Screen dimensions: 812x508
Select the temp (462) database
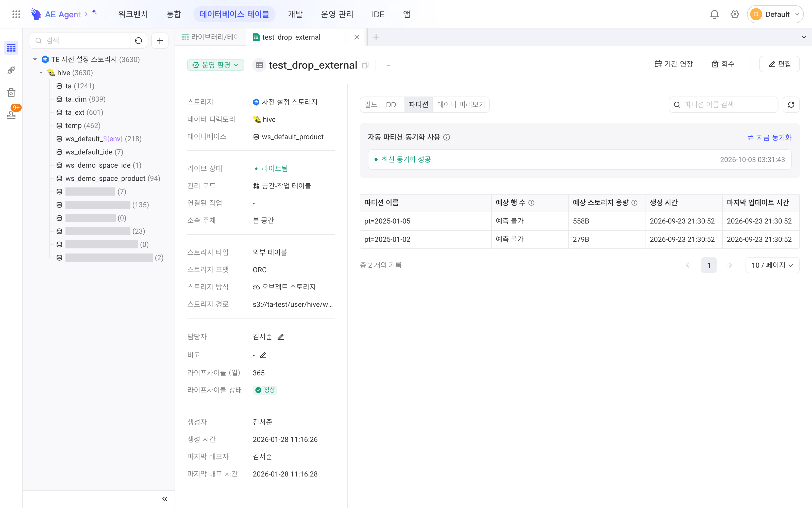coord(78,125)
